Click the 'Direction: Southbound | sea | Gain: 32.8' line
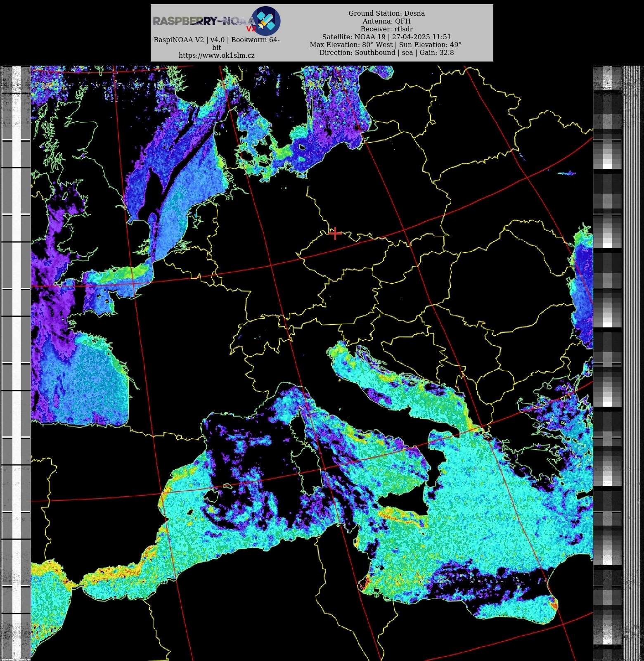Image resolution: width=644 pixels, height=661 pixels. click(386, 52)
